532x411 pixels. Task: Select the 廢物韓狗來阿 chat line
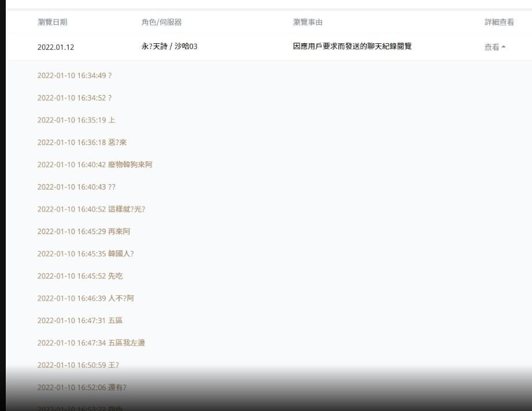tap(95, 164)
